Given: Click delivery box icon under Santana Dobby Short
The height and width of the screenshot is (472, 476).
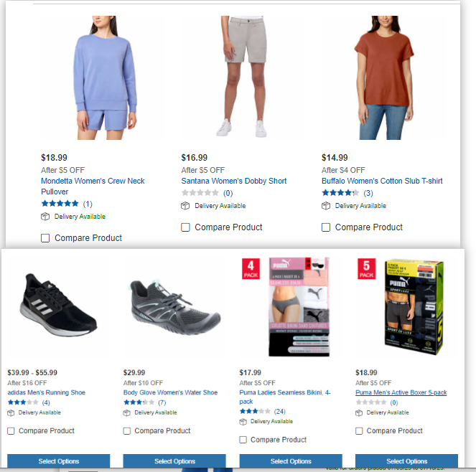Looking at the screenshot, I should click(185, 206).
